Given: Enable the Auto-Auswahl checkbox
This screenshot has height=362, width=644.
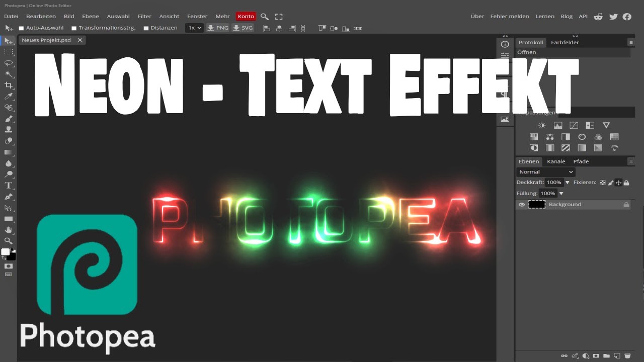Looking at the screenshot, I should click(x=21, y=28).
